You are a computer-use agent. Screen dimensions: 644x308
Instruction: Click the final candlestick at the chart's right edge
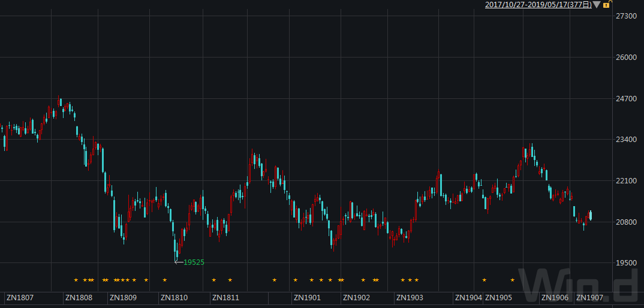[591, 216]
